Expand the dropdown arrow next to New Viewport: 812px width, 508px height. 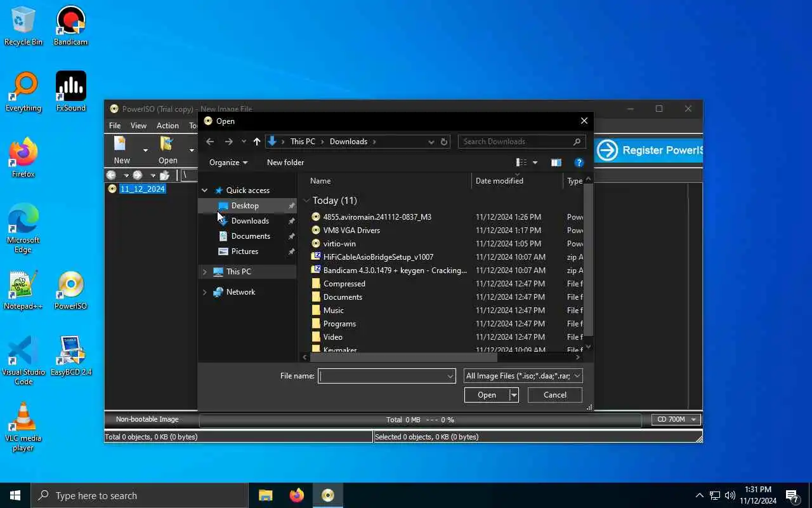tap(145, 150)
